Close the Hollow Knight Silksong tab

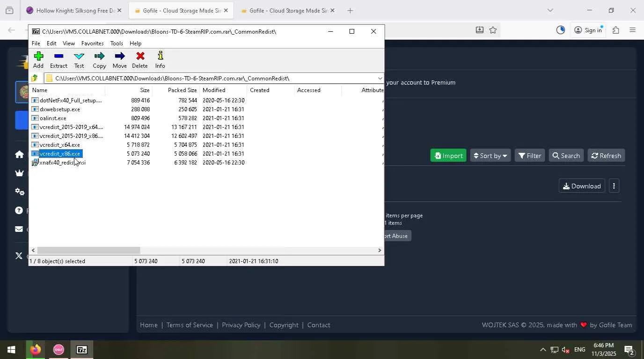(x=119, y=10)
